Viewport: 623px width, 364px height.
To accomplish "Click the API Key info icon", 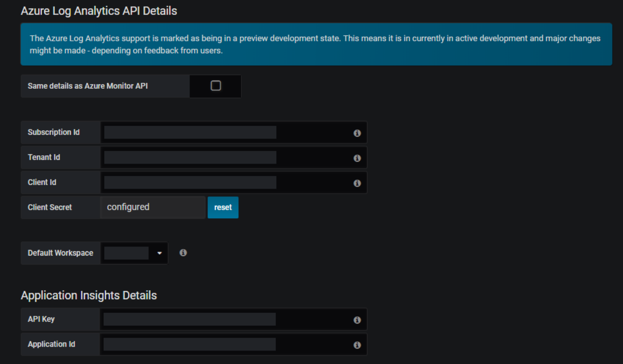I will [x=357, y=320].
